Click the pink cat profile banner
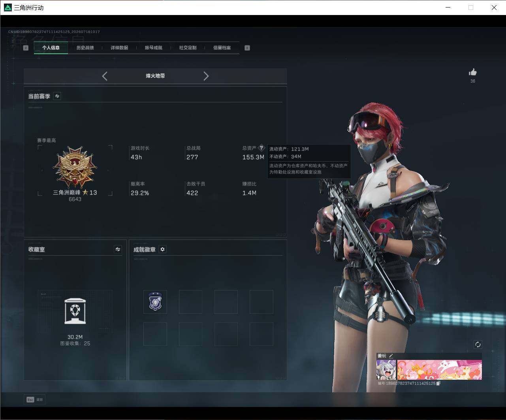 (439, 370)
